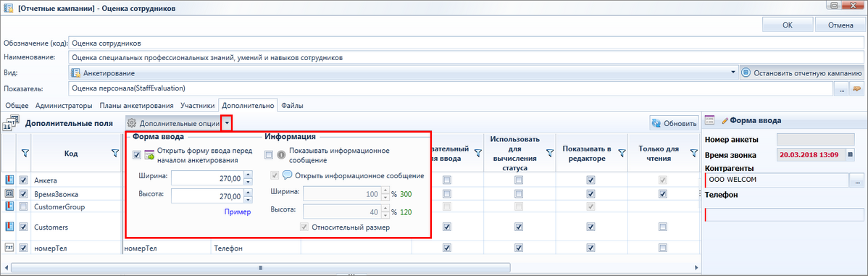Click the Код column header
The height and width of the screenshot is (276, 868).
tap(70, 153)
